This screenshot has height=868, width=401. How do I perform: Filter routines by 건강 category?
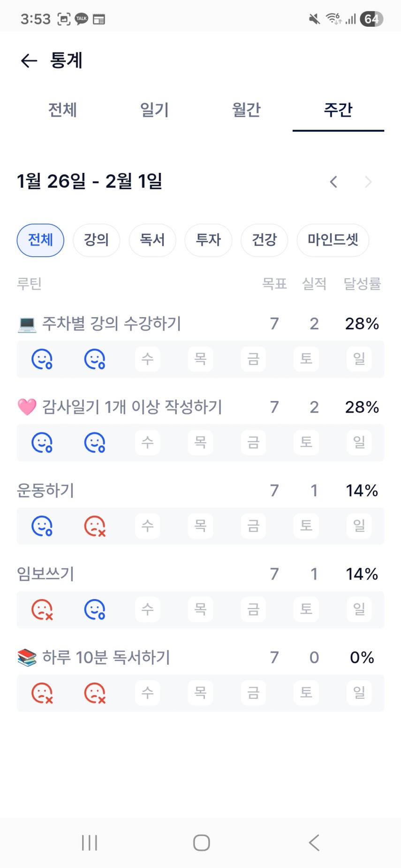(264, 240)
